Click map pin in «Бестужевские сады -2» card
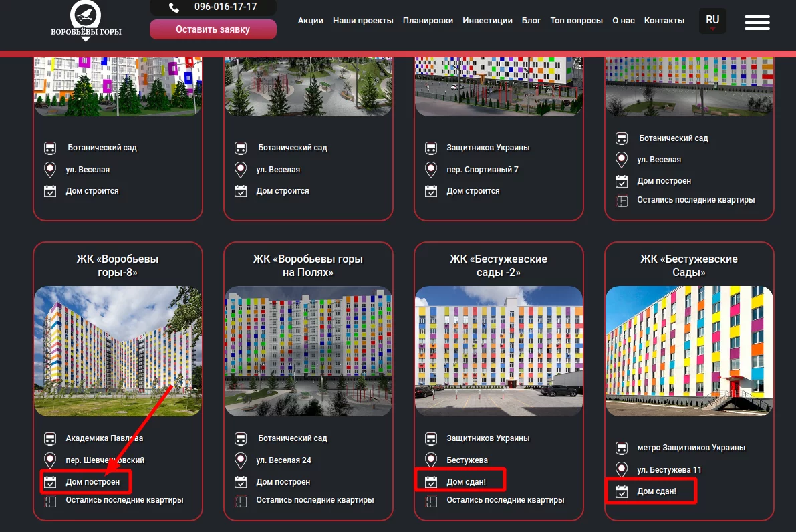Image resolution: width=796 pixels, height=532 pixels. pyautogui.click(x=431, y=460)
